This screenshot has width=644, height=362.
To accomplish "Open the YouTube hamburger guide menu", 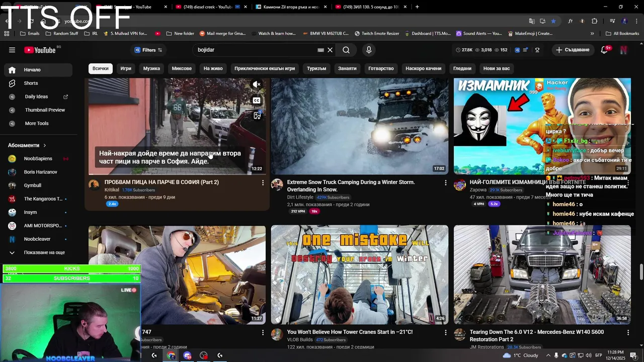I will click(x=12, y=50).
